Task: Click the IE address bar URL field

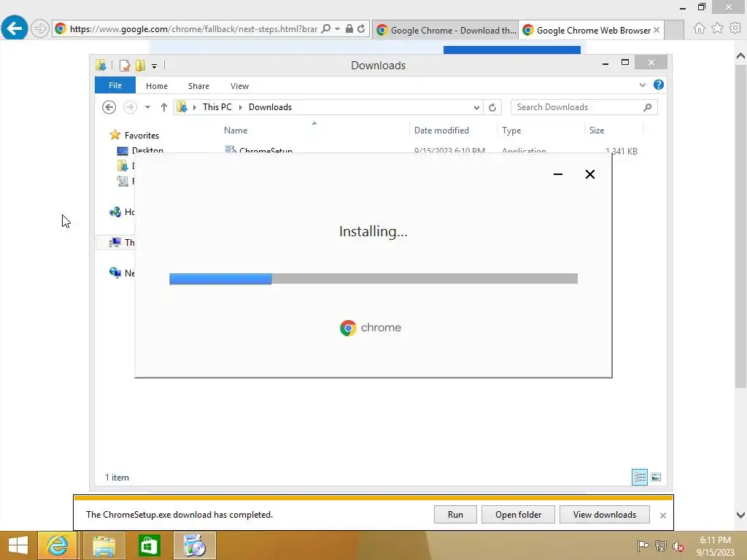Action: coord(193,28)
